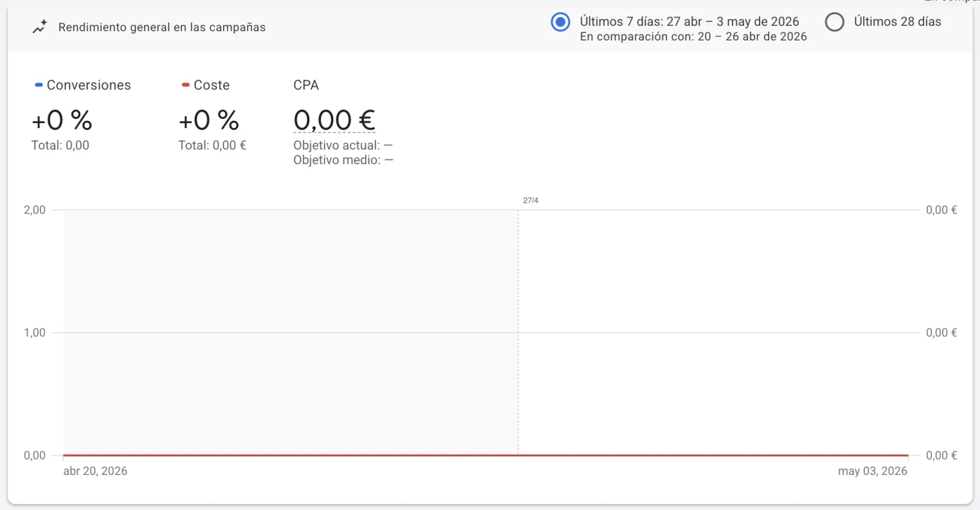Viewport: 980px width, 510px height.
Task: Click the CPA metric heading
Action: (306, 85)
